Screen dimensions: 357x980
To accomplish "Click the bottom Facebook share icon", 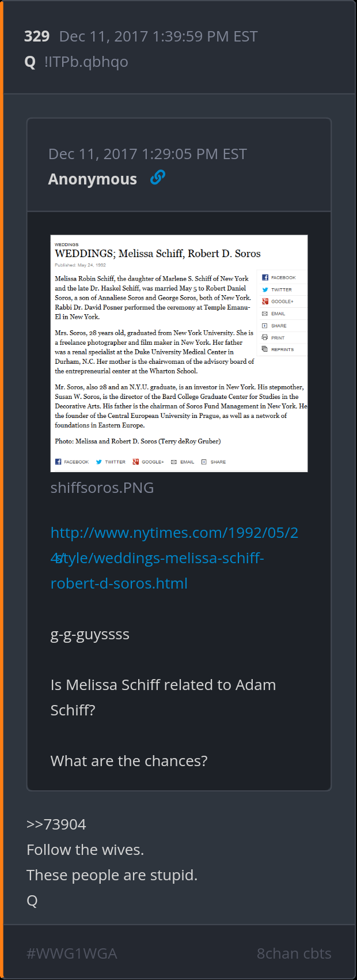I will (x=58, y=462).
